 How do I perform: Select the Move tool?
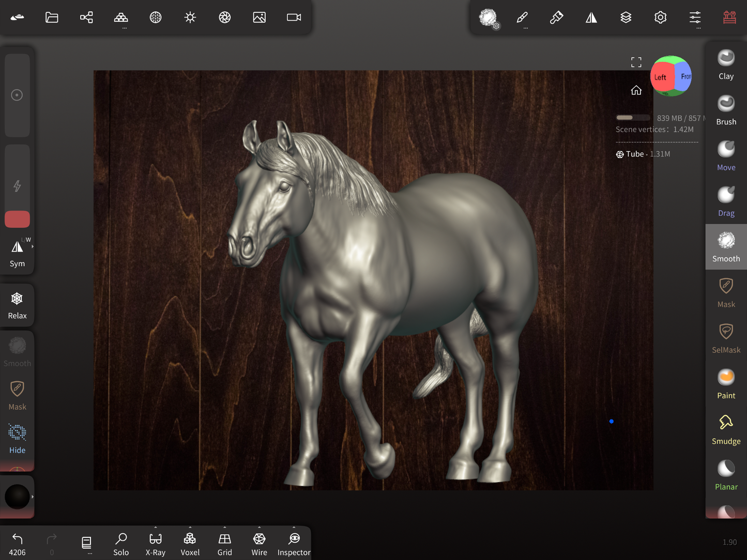pos(726,156)
